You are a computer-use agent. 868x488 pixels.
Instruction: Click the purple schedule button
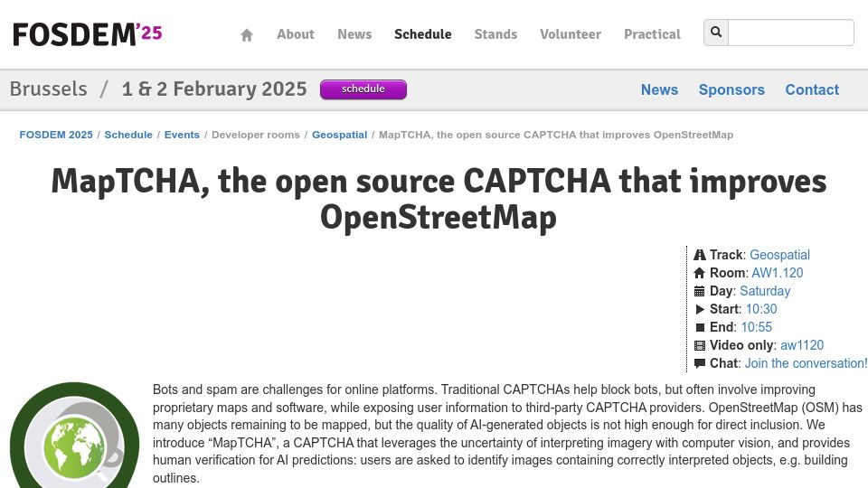(363, 89)
